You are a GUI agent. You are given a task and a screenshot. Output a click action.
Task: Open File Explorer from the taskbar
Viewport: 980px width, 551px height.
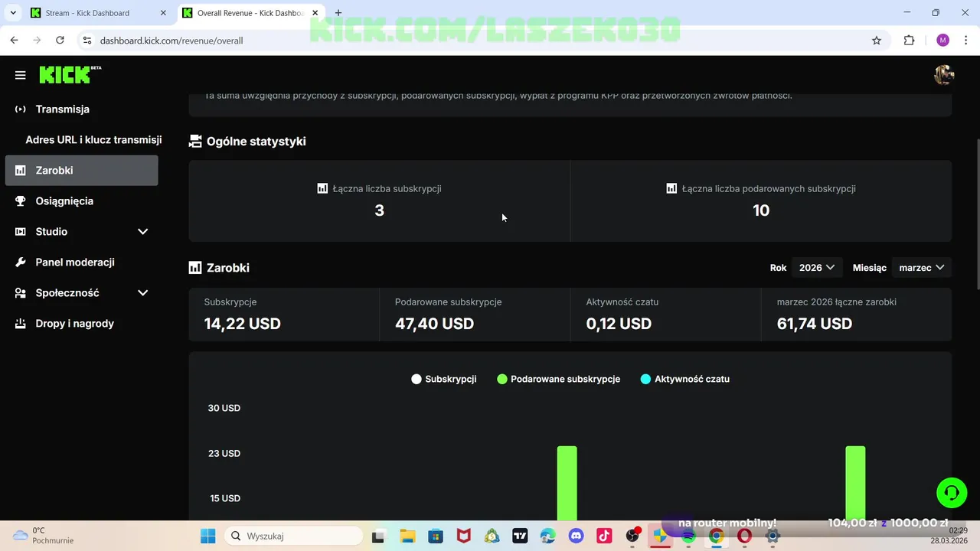coord(407,536)
